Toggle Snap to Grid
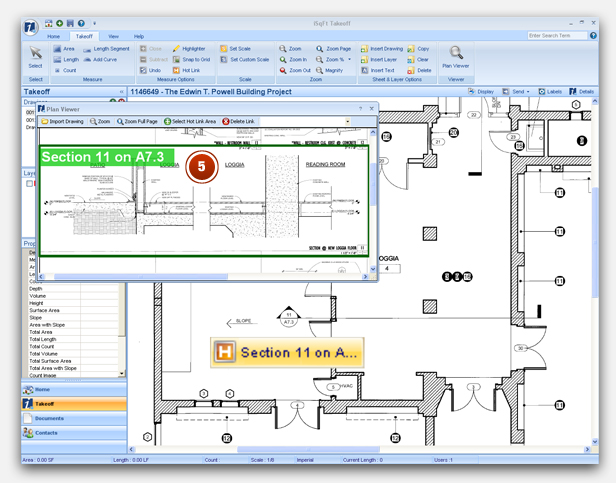Viewport: 616px width, 483px height. pos(191,59)
